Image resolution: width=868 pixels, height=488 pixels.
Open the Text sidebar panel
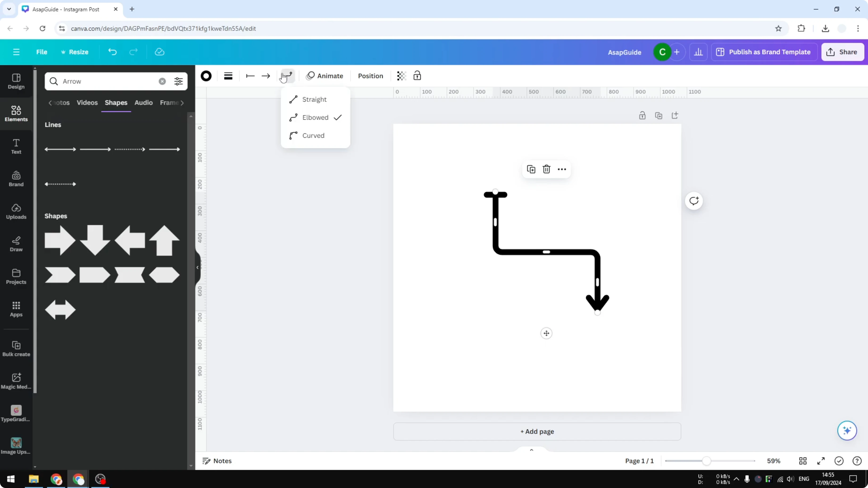point(16,146)
